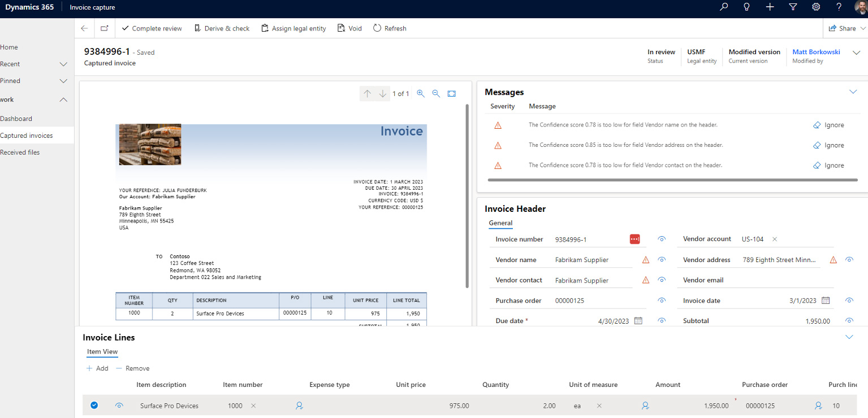Viewport: 868px width, 418px height.
Task: Add a new invoice line
Action: 97,368
